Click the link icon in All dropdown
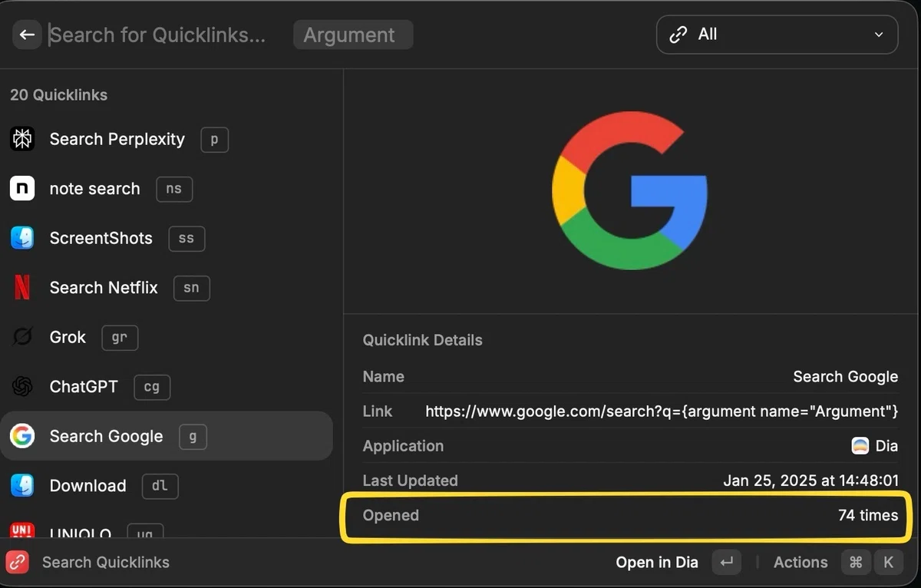The width and height of the screenshot is (921, 588). click(x=678, y=35)
